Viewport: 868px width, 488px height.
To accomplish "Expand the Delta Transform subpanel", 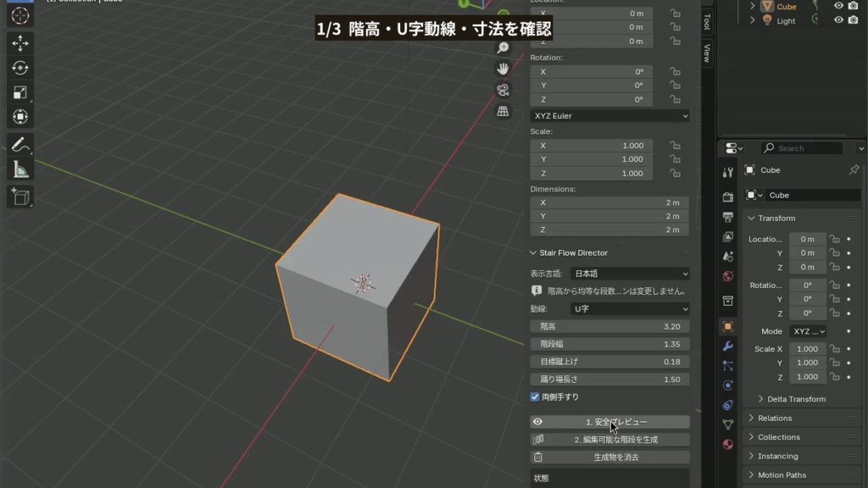I will (760, 399).
